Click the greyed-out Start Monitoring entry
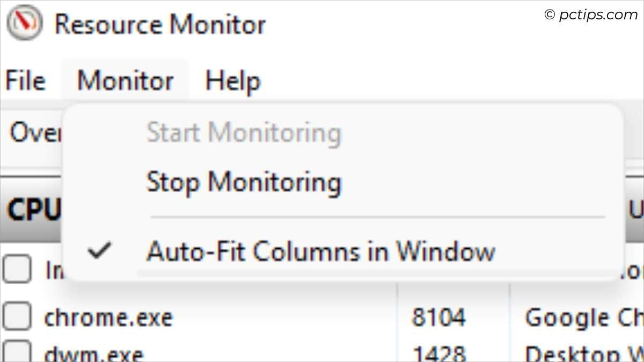Viewport: 644px width, 362px height. coord(244,132)
